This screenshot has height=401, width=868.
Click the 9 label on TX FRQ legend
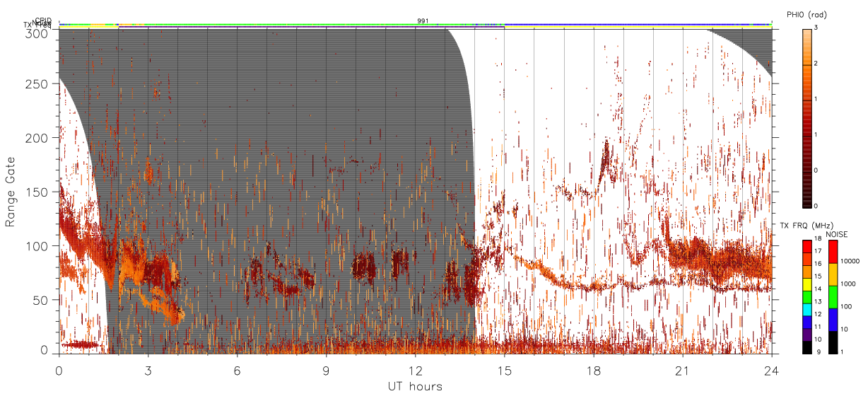pyautogui.click(x=817, y=351)
